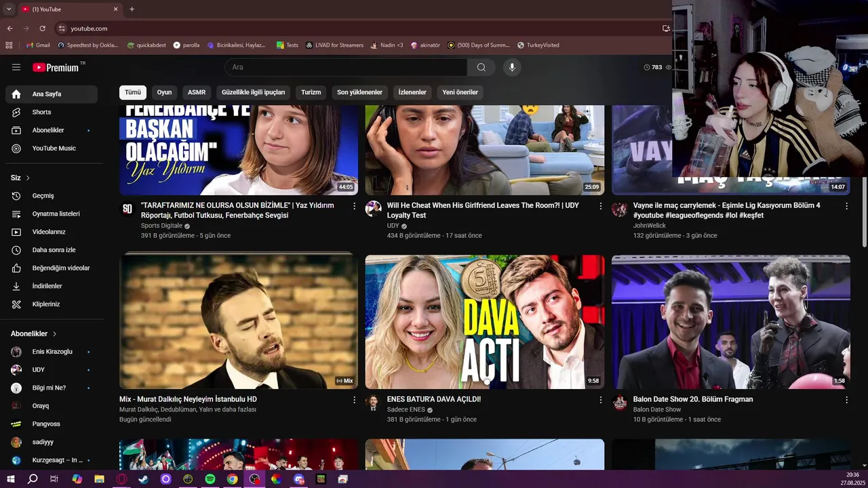Image resolution: width=868 pixels, height=488 pixels.
Task: Open Gmail bookmark
Action: point(38,45)
